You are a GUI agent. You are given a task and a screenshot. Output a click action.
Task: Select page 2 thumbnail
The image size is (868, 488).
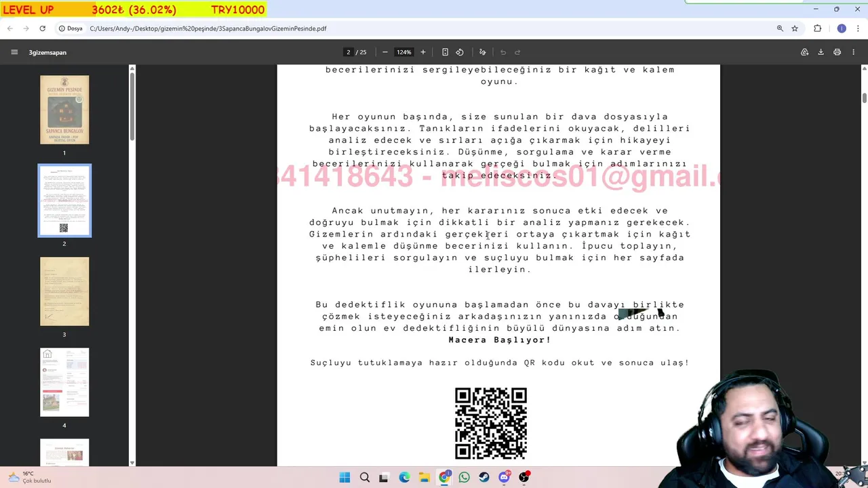(x=64, y=201)
